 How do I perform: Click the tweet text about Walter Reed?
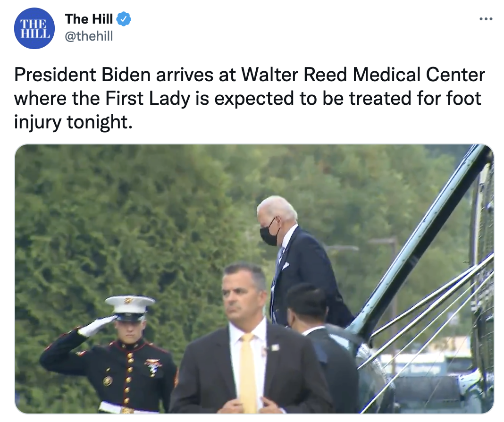pos(250,98)
